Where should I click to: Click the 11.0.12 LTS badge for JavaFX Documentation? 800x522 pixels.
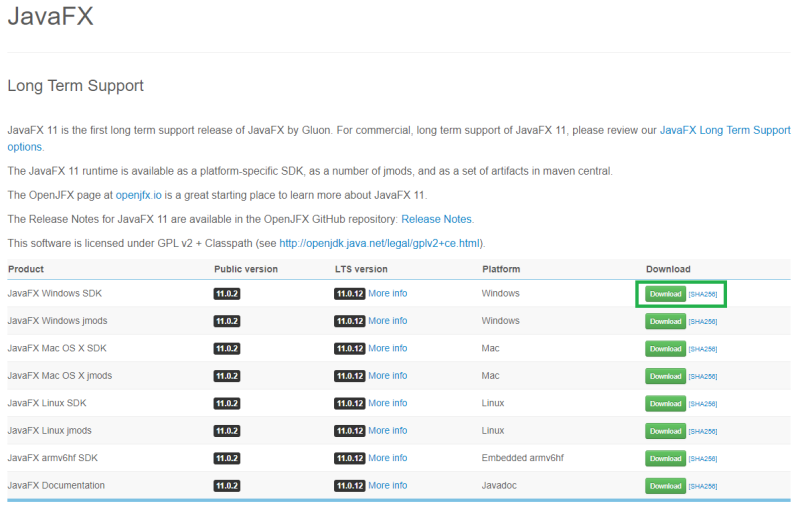(349, 486)
